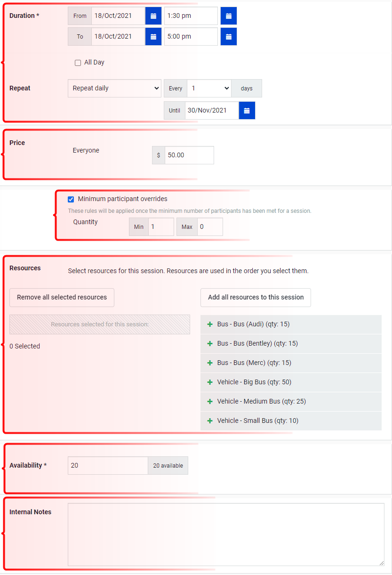The height and width of the screenshot is (575, 392).
Task: Open the From date calendar picker
Action: 153,16
